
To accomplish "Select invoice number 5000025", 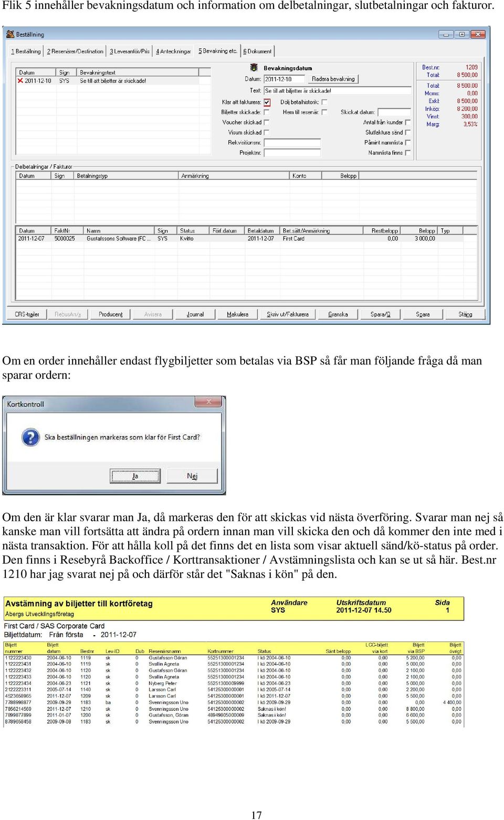I will click(65, 238).
